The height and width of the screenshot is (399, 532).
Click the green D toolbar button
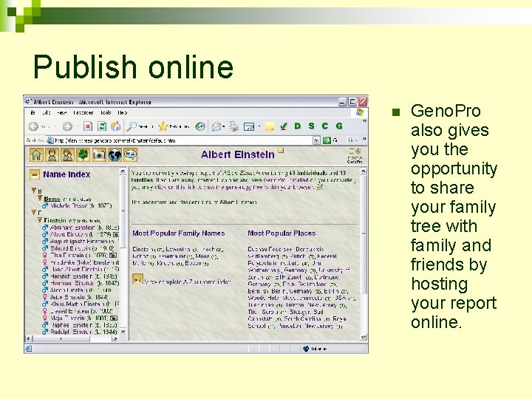[298, 126]
